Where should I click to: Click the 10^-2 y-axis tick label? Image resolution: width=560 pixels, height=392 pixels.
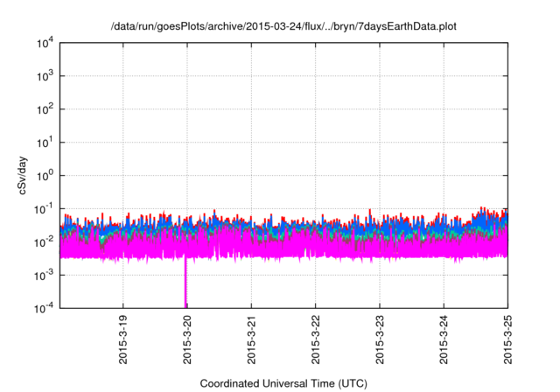pos(45,242)
